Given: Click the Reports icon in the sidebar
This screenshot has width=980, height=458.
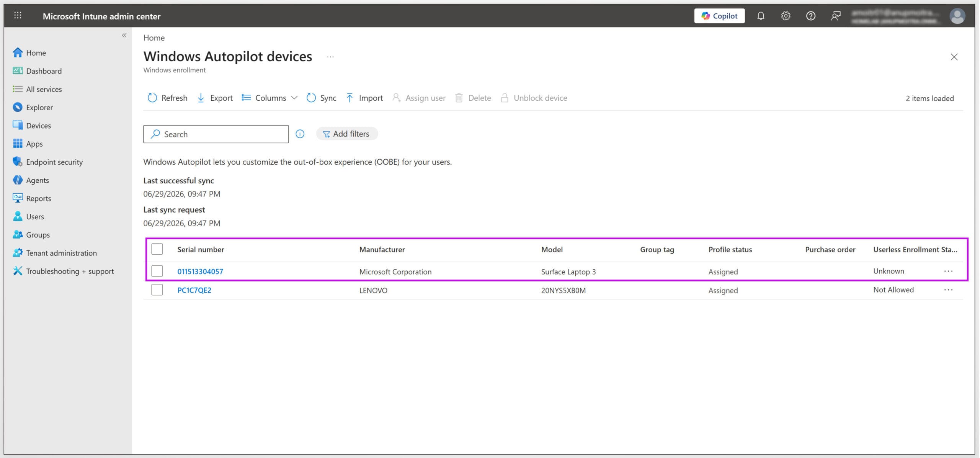Looking at the screenshot, I should pyautogui.click(x=18, y=198).
